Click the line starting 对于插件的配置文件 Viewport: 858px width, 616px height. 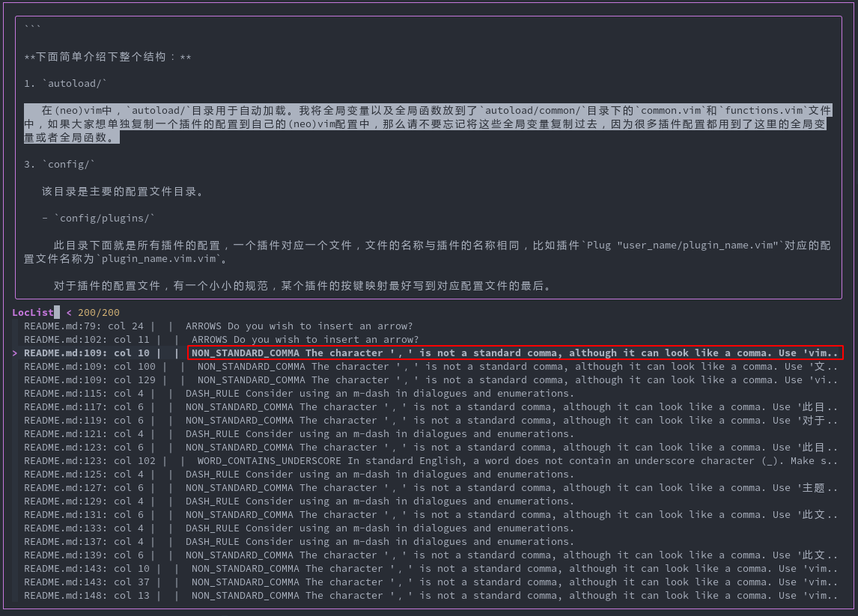[x=302, y=286]
